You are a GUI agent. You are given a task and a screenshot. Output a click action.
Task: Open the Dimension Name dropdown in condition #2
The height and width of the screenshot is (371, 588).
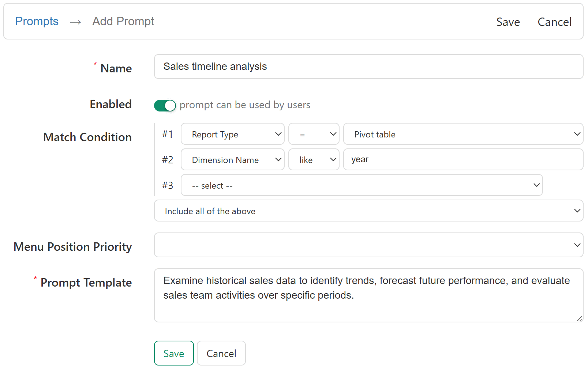tap(232, 160)
